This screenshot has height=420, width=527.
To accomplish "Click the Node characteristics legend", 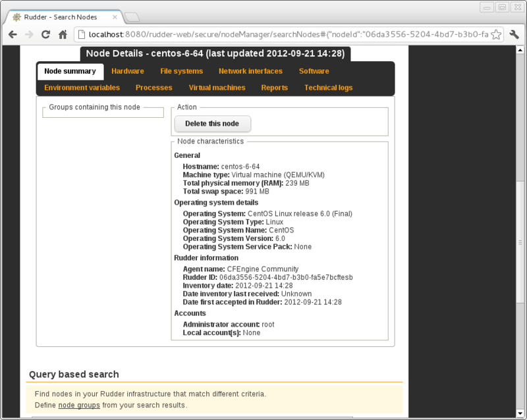I will tap(210, 142).
